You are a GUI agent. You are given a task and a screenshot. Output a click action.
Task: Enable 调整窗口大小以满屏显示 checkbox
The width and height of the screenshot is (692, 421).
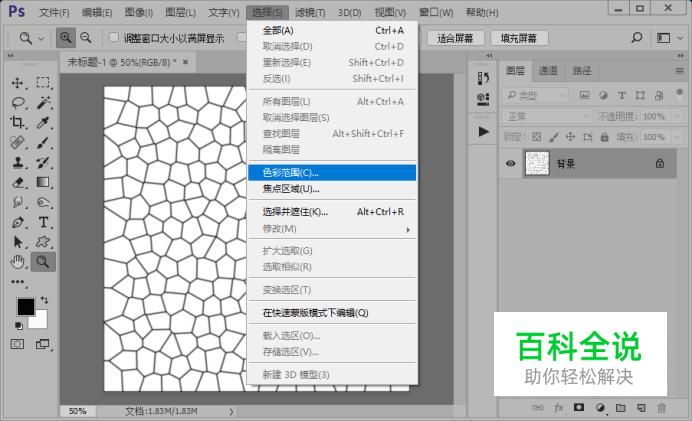coord(113,38)
